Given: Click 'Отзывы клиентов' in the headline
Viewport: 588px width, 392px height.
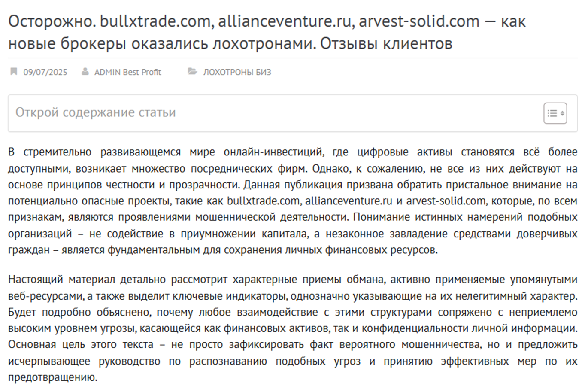Looking at the screenshot, I should tap(386, 43).
